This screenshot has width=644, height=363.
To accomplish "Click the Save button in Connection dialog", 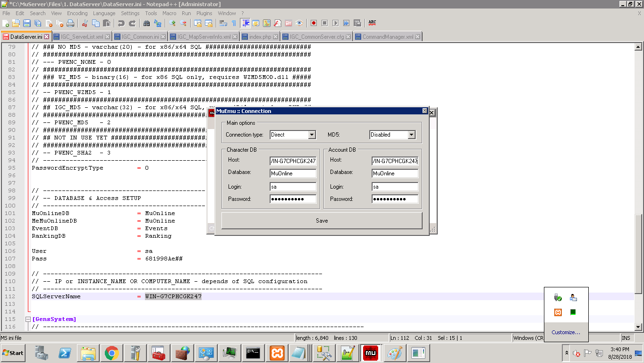I will point(322,221).
